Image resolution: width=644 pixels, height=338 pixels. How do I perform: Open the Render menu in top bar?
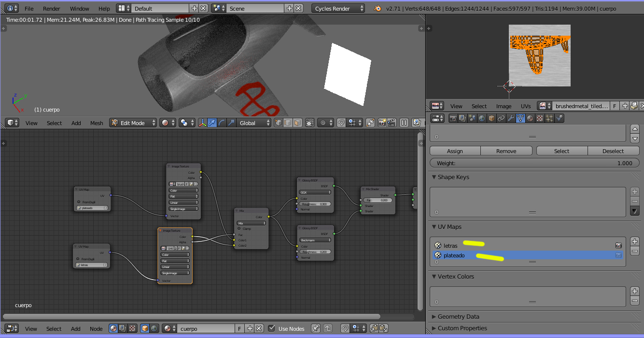[x=52, y=8]
